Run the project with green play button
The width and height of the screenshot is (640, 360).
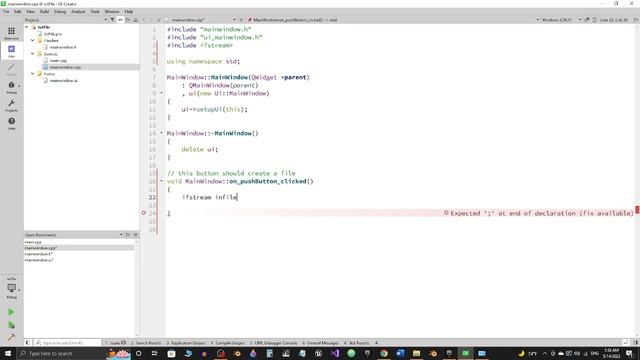[11, 312]
